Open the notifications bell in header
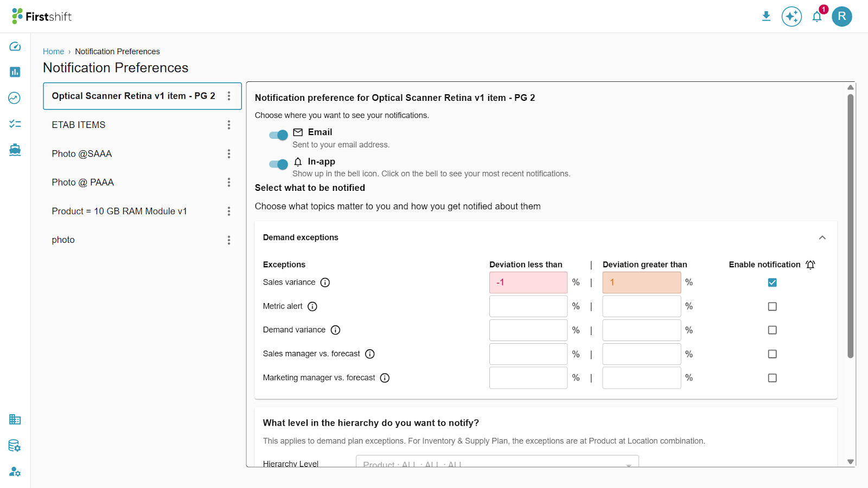The width and height of the screenshot is (868, 488). [817, 16]
